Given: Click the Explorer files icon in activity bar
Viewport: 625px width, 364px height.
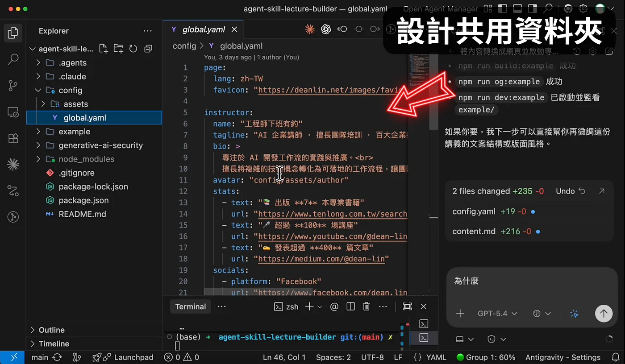Looking at the screenshot, I should (13, 33).
